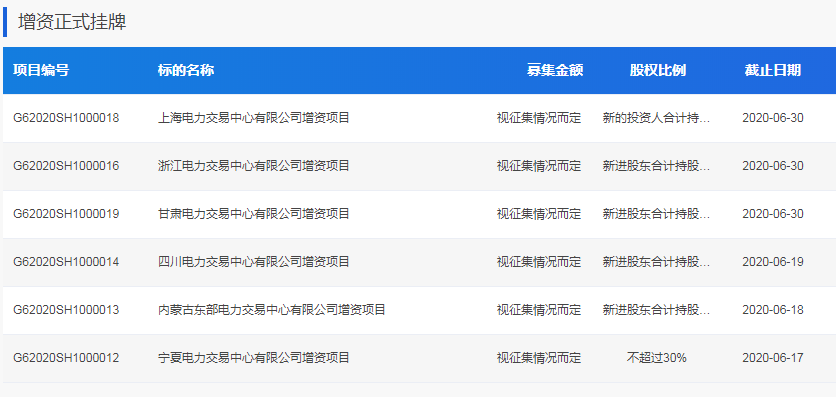
Task: Click the 股权比例 column header
Action: 657,70
